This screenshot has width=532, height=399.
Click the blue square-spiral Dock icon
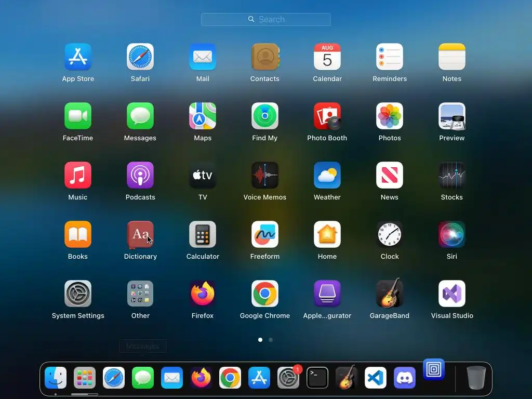point(434,369)
